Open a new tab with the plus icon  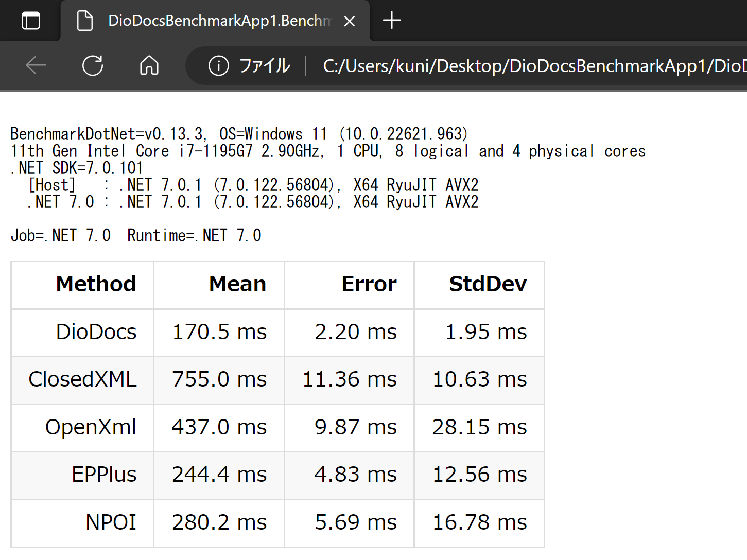click(x=392, y=21)
